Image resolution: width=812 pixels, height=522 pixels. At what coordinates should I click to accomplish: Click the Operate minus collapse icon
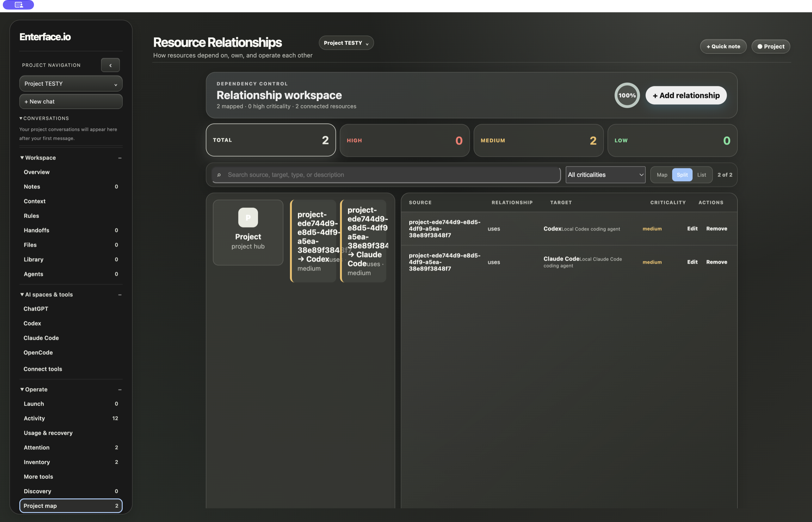(x=120, y=390)
